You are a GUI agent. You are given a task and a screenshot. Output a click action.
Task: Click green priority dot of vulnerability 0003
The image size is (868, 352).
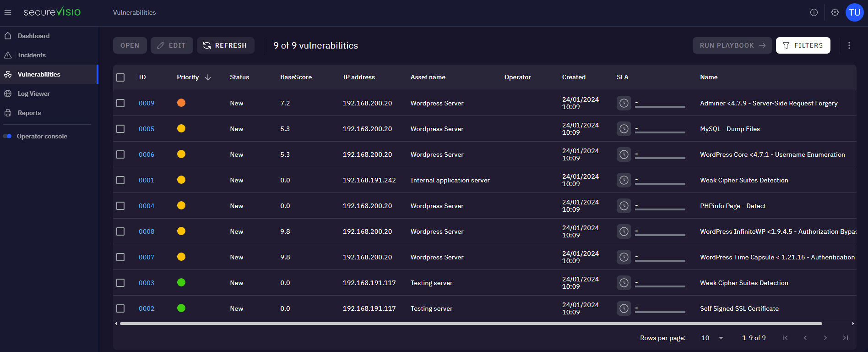click(181, 282)
